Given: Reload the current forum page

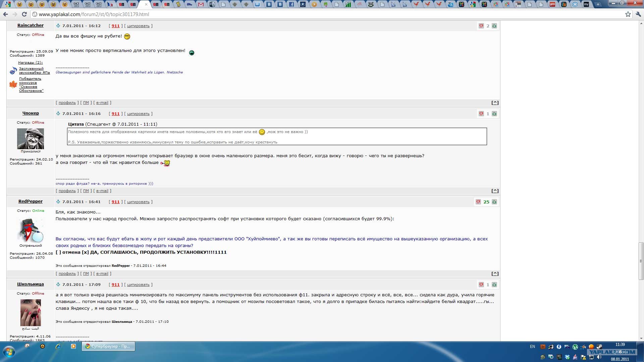Looking at the screenshot, I should (x=24, y=14).
